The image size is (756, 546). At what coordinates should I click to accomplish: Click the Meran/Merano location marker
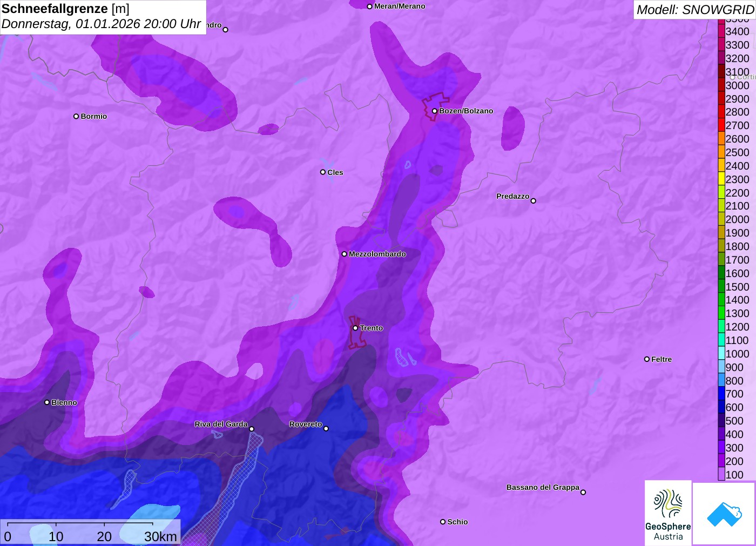tap(369, 6)
